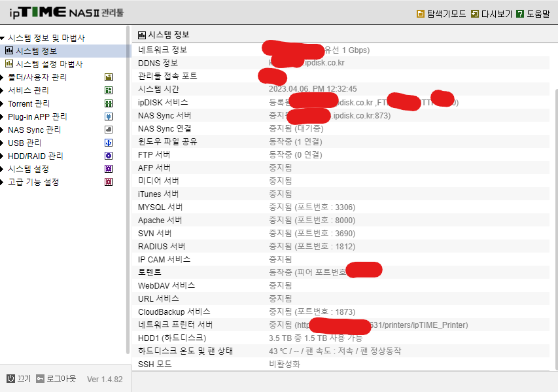Click the HDD/RAID 관리 disk icon
Screen dimensions: 558x392
109,156
